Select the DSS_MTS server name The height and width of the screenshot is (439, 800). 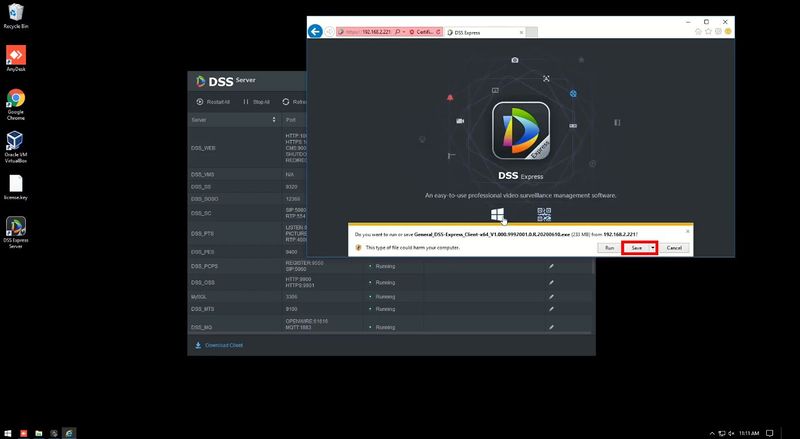pyautogui.click(x=203, y=309)
